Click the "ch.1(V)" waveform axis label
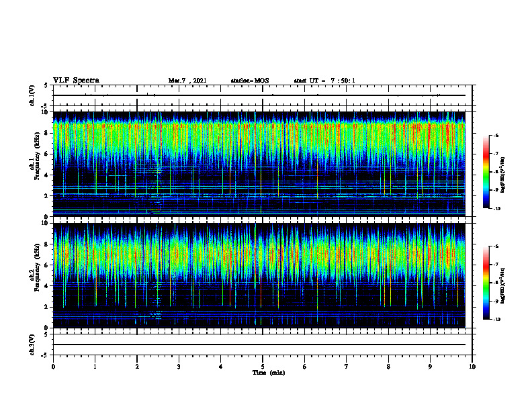The image size is (532, 411). click(x=32, y=95)
